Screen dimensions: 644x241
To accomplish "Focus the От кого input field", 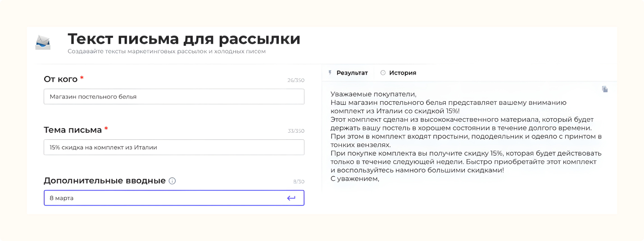I will [x=174, y=97].
